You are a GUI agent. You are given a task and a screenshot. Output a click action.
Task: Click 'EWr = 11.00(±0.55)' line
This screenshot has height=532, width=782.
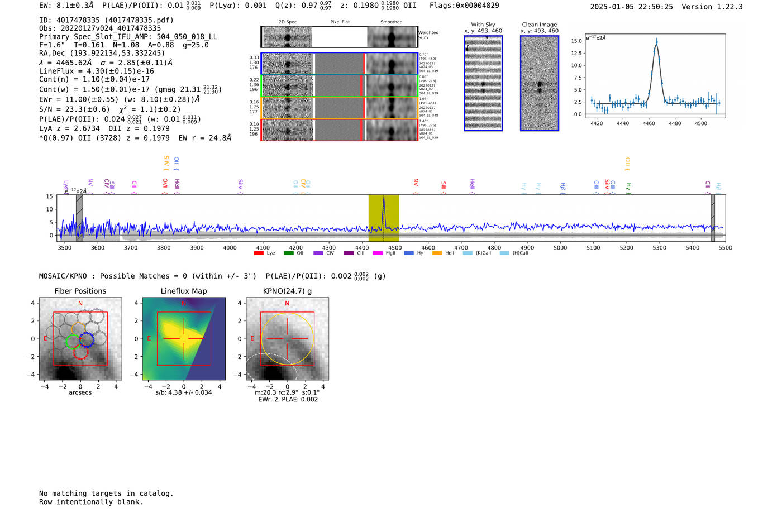coord(120,99)
